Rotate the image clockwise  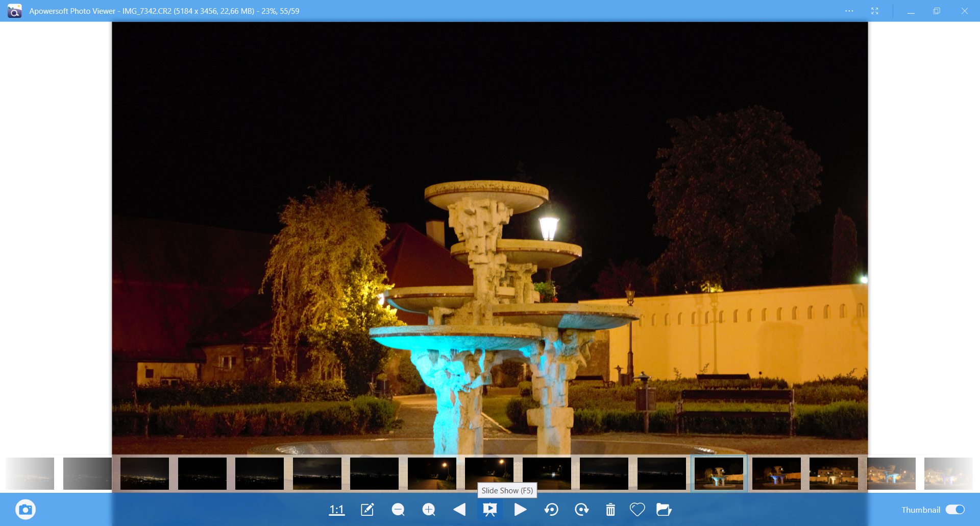coord(582,509)
